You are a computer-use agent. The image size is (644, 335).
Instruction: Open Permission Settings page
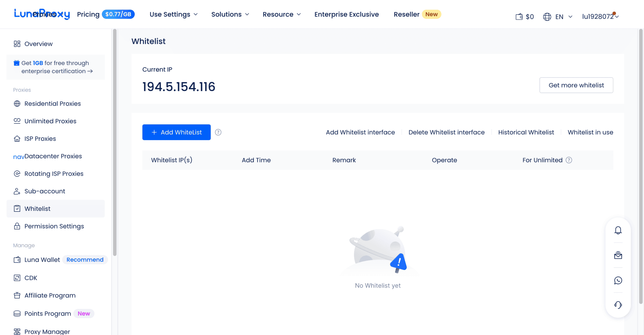[54, 226]
